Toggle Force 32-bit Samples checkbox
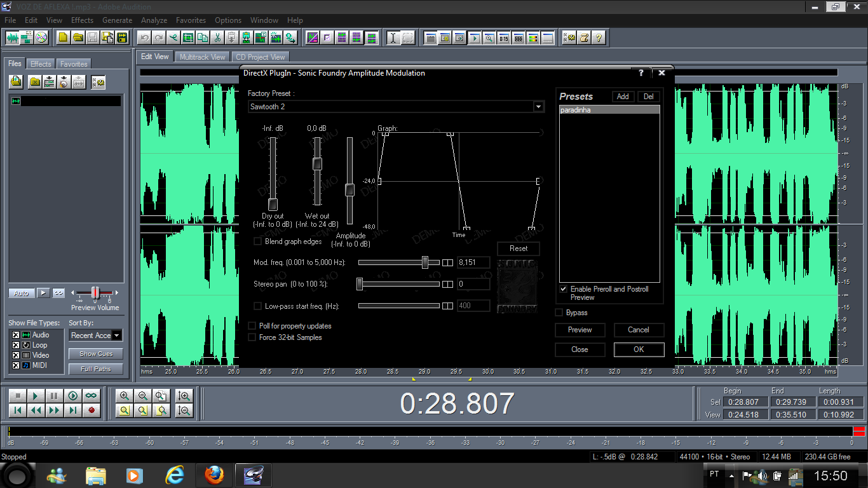 tap(252, 337)
